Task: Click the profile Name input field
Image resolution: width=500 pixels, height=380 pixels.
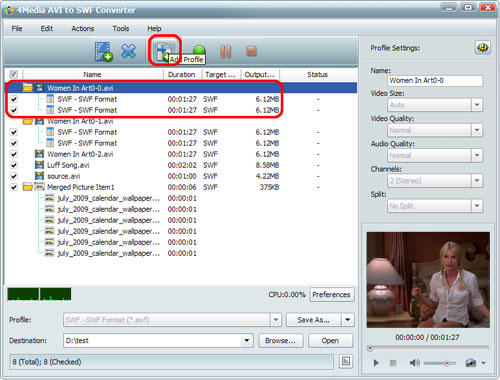Action: (435, 80)
